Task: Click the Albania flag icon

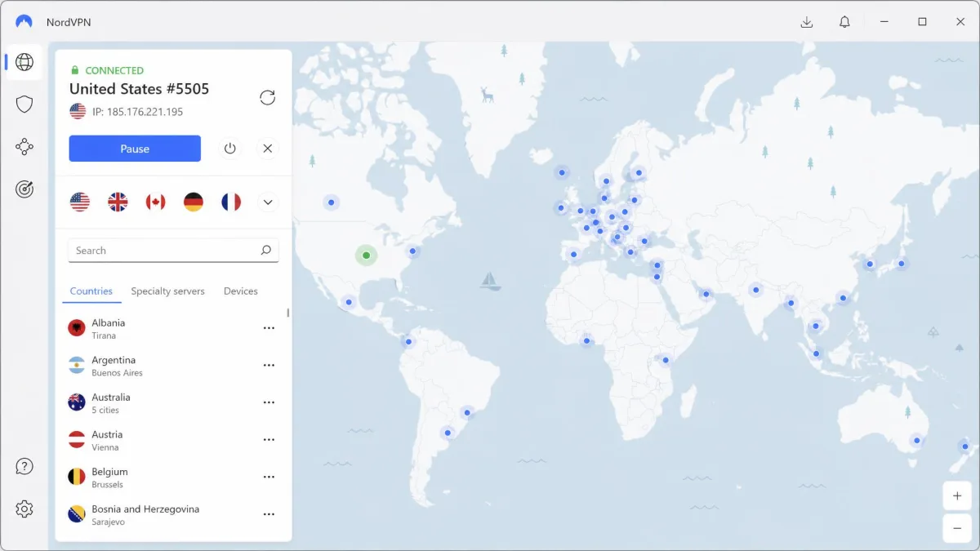Action: click(x=77, y=328)
